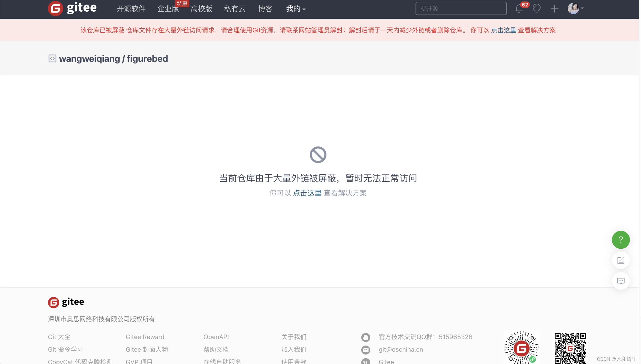Open OpenAPI footer link
The image size is (641, 364).
[x=216, y=337]
